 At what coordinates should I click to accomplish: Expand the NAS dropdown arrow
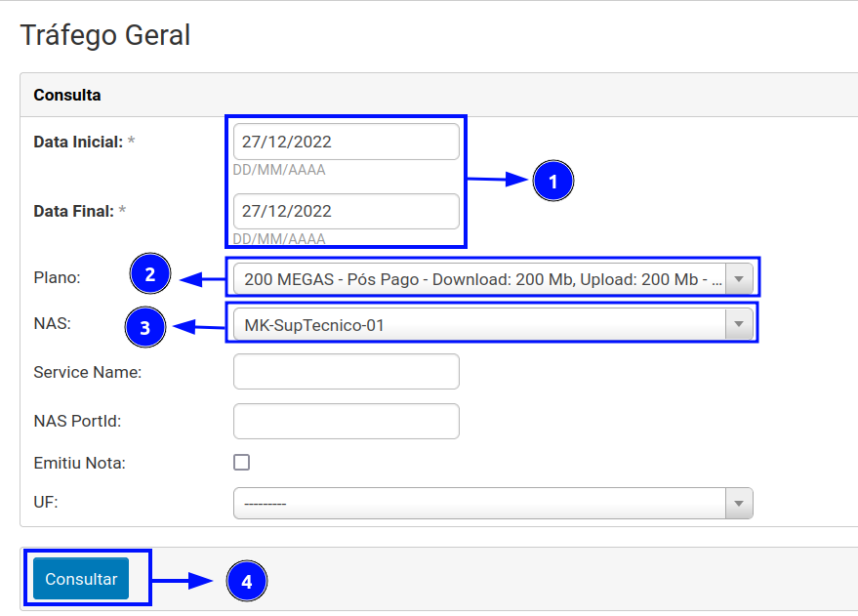coord(739,325)
